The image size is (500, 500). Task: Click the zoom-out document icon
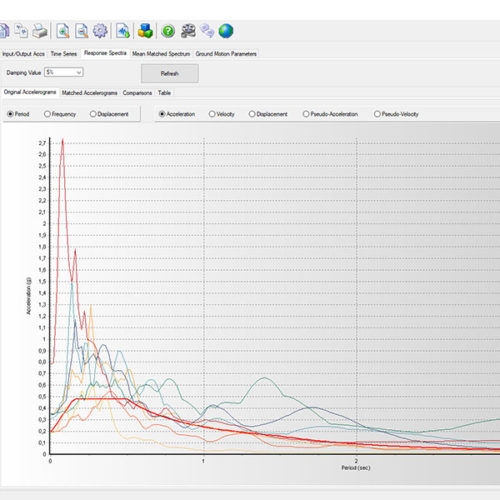tap(81, 31)
